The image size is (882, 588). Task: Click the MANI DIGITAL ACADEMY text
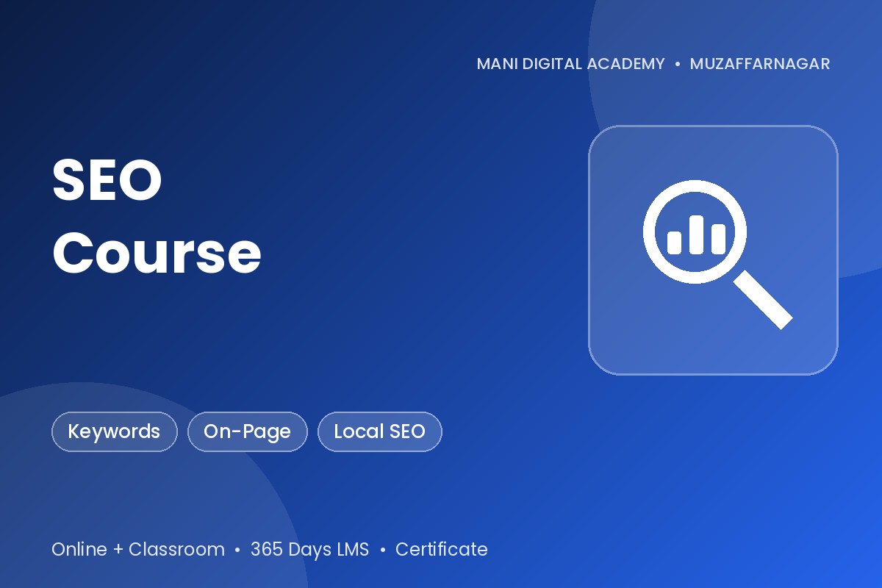[570, 64]
